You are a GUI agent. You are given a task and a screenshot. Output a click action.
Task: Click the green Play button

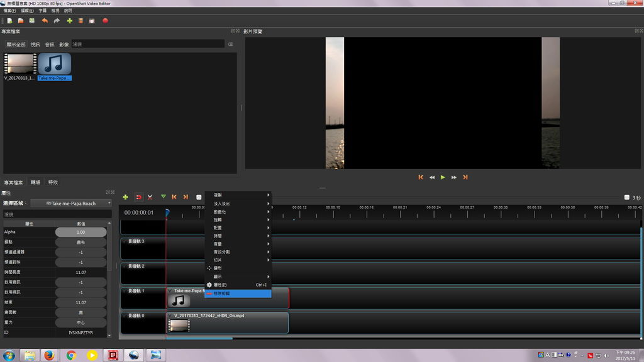(443, 177)
